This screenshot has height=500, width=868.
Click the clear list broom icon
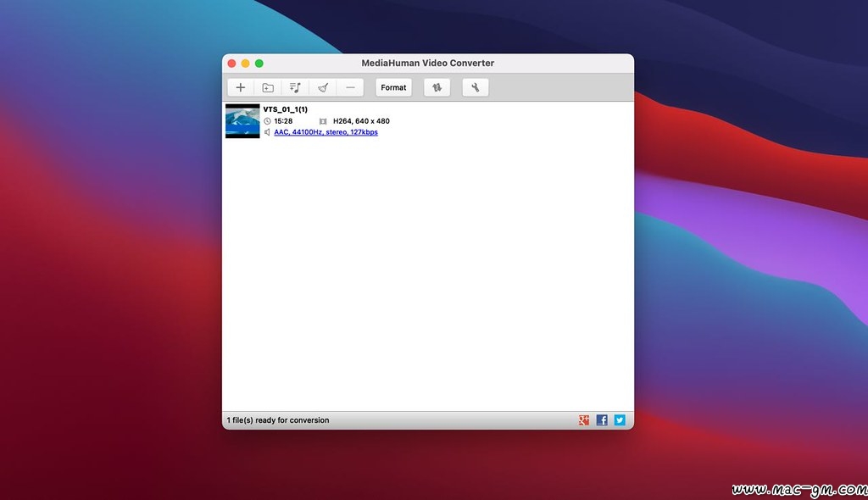[x=323, y=87]
